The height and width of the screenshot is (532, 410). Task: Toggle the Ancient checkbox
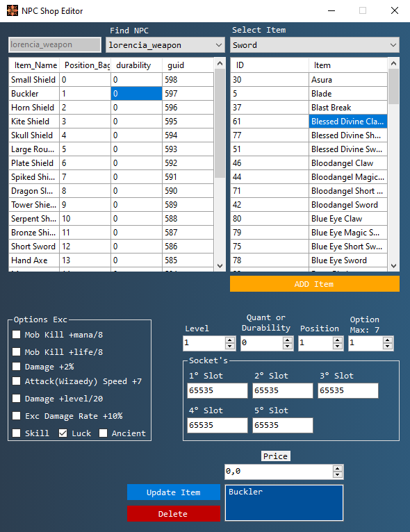click(103, 433)
